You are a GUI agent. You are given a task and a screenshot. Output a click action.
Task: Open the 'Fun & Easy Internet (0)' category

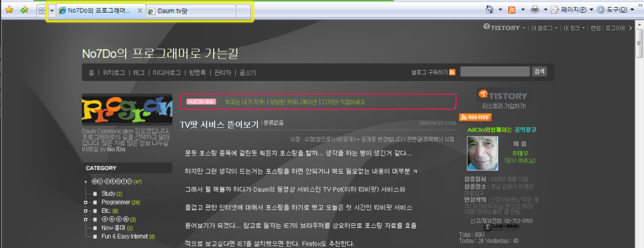pos(128,236)
